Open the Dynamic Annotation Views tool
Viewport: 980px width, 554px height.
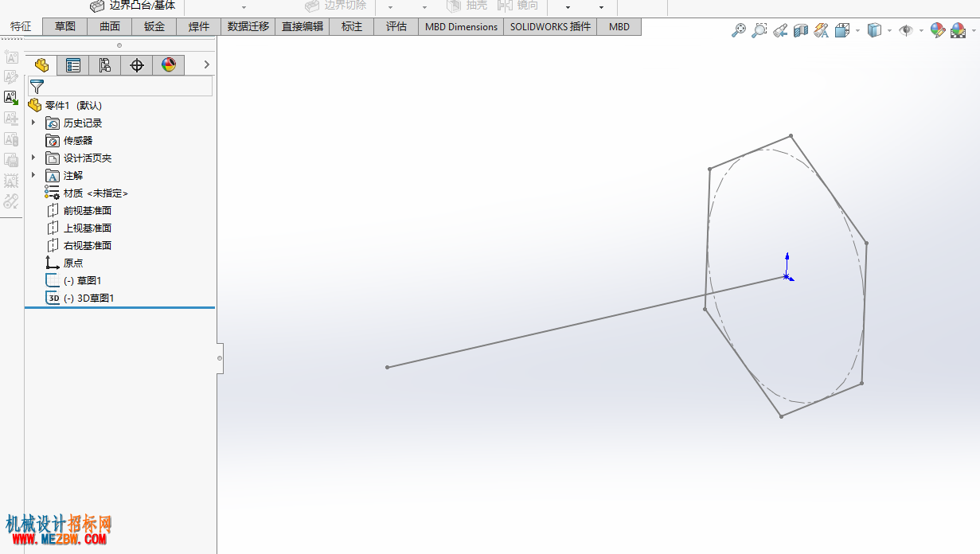[x=822, y=30]
